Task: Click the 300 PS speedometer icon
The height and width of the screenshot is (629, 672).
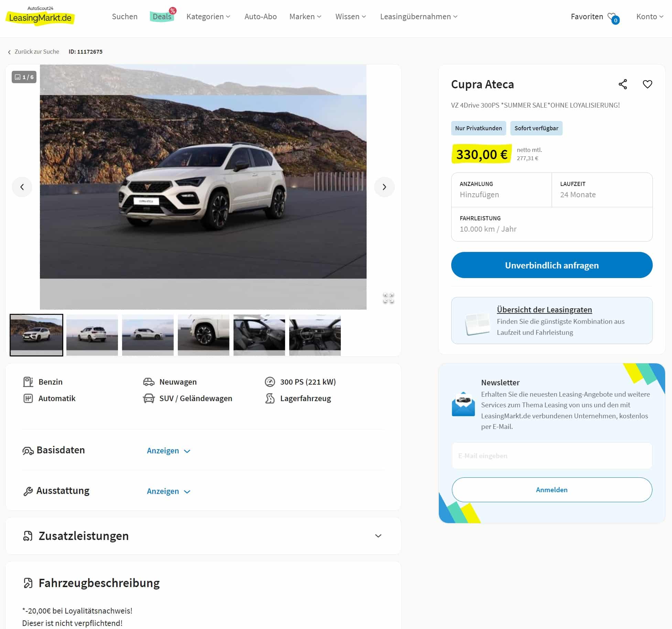Action: pos(270,382)
